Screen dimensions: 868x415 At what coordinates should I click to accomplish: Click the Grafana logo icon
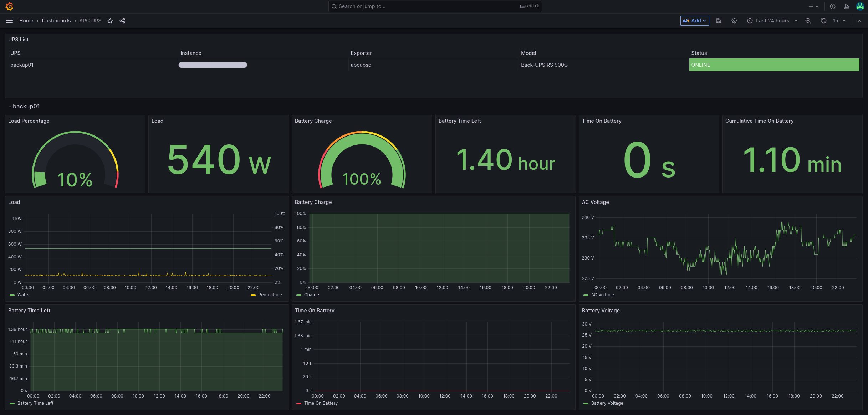pos(9,6)
